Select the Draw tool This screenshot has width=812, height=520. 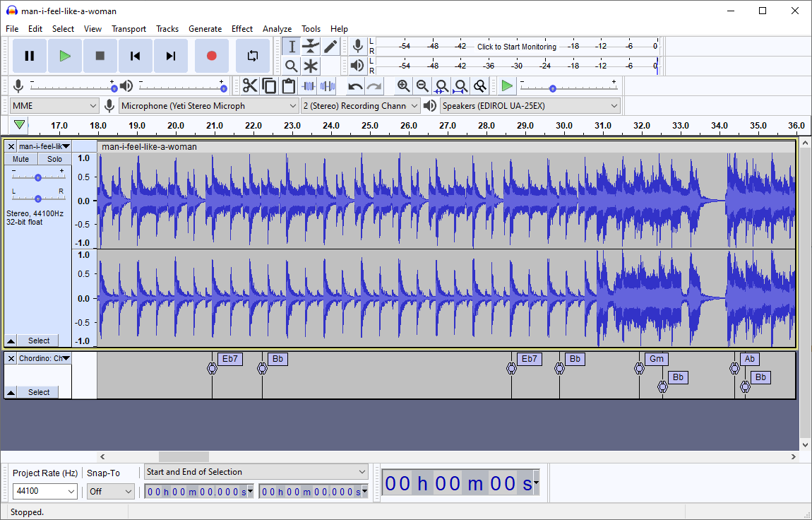330,46
